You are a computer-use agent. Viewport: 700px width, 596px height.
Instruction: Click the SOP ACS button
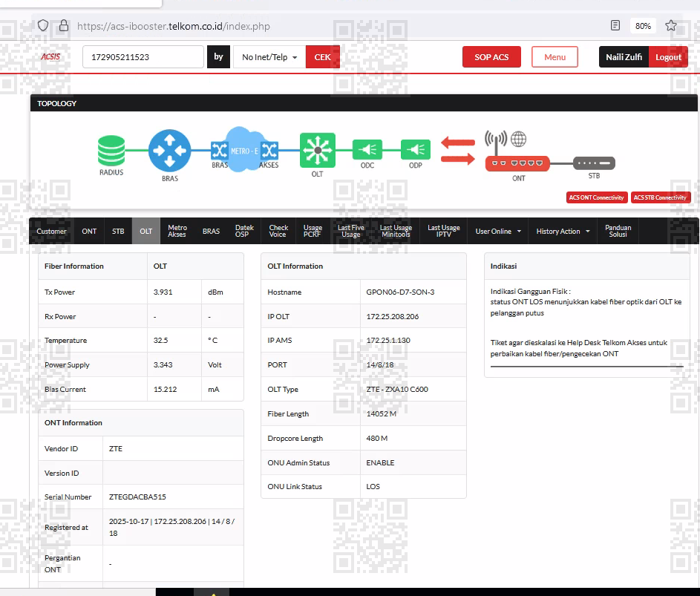[491, 56]
